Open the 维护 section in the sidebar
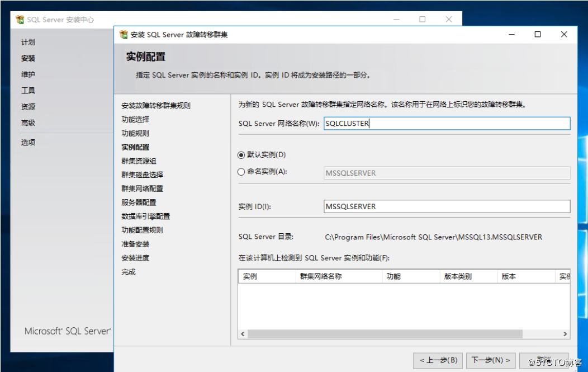Image resolution: width=588 pixels, height=372 pixels. [27, 75]
